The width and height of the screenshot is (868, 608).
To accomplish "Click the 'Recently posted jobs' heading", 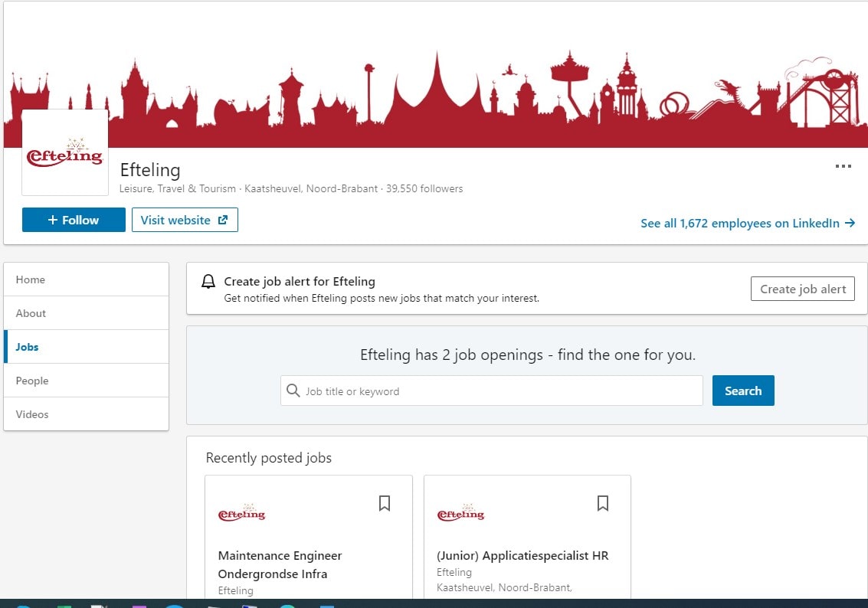I will click(x=268, y=457).
